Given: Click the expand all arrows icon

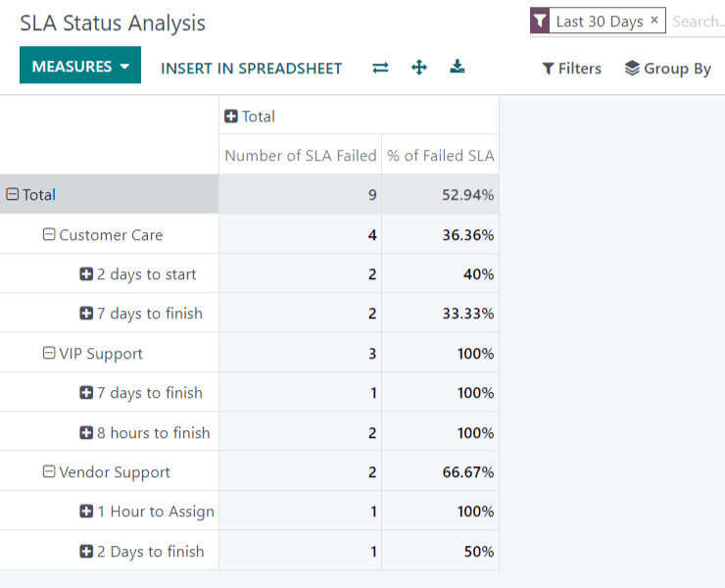Looking at the screenshot, I should click(x=419, y=68).
